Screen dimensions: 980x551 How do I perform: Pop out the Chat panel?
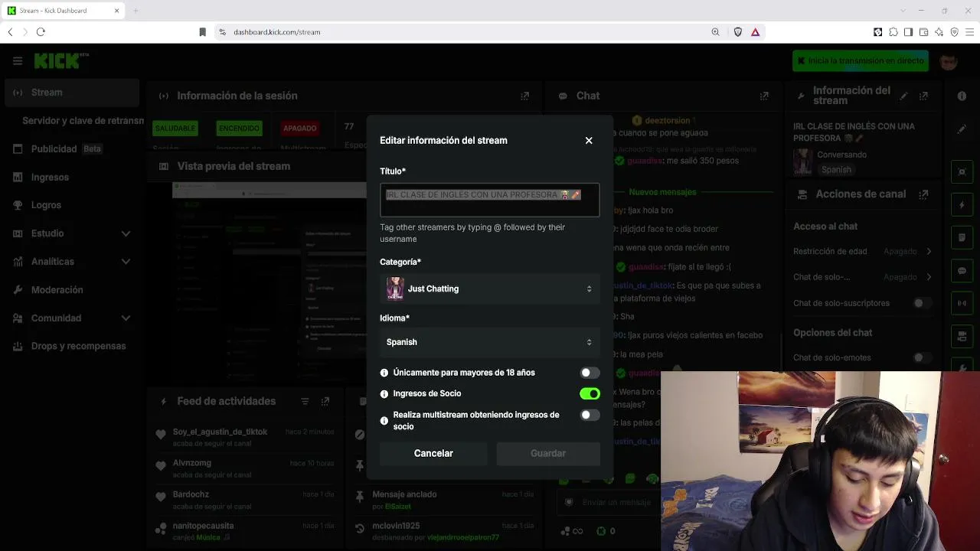764,96
